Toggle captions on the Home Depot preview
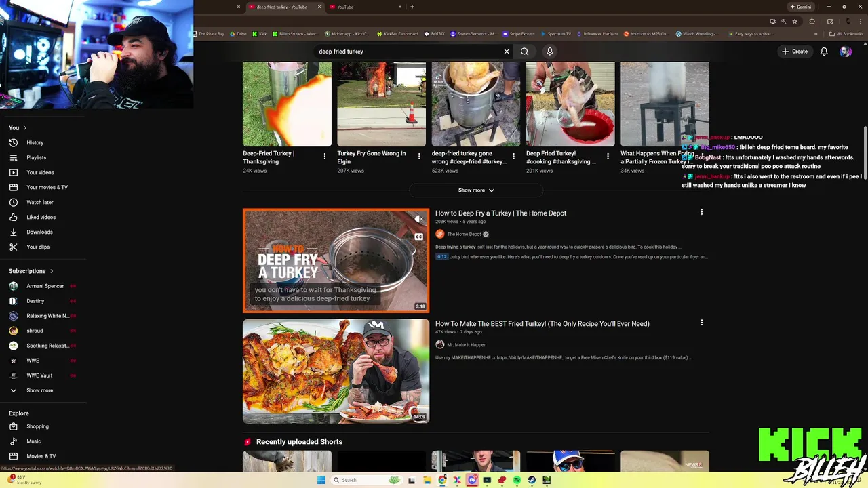 pos(419,237)
